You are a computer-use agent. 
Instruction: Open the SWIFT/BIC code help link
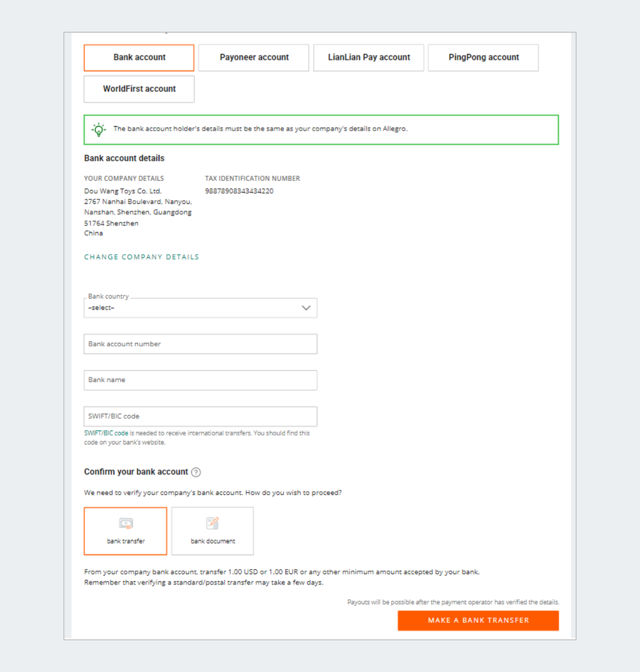tap(106, 433)
